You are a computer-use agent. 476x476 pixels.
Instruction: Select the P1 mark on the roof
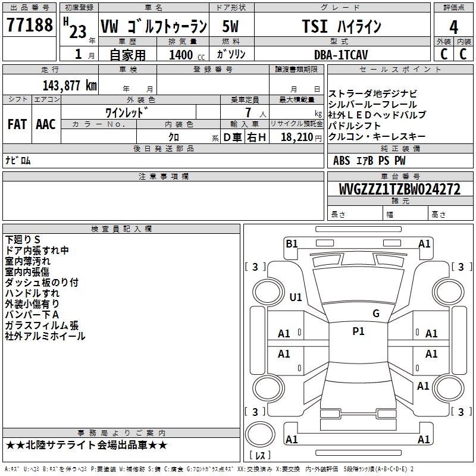click(358, 331)
